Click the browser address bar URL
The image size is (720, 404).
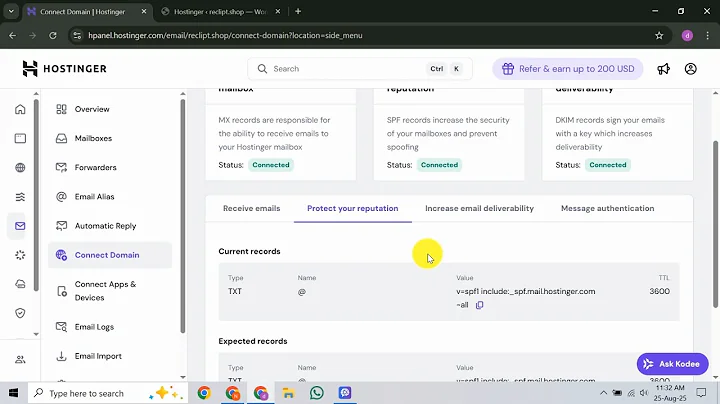click(x=225, y=35)
